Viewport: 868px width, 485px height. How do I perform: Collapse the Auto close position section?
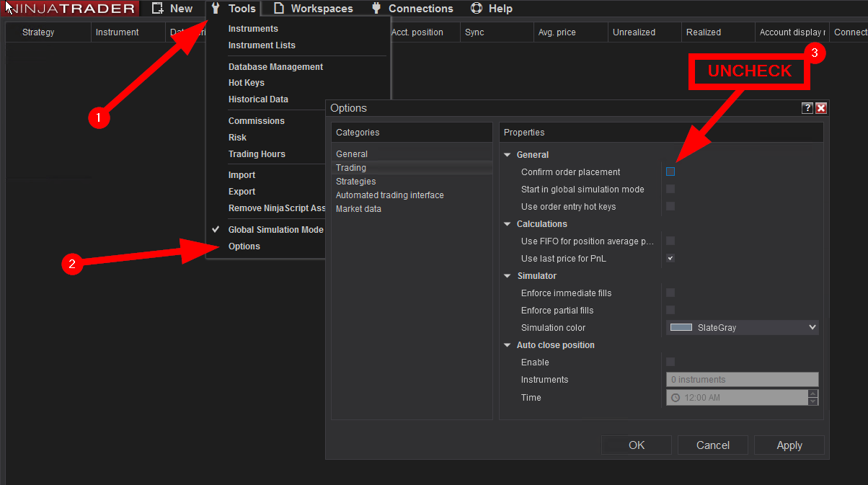508,345
